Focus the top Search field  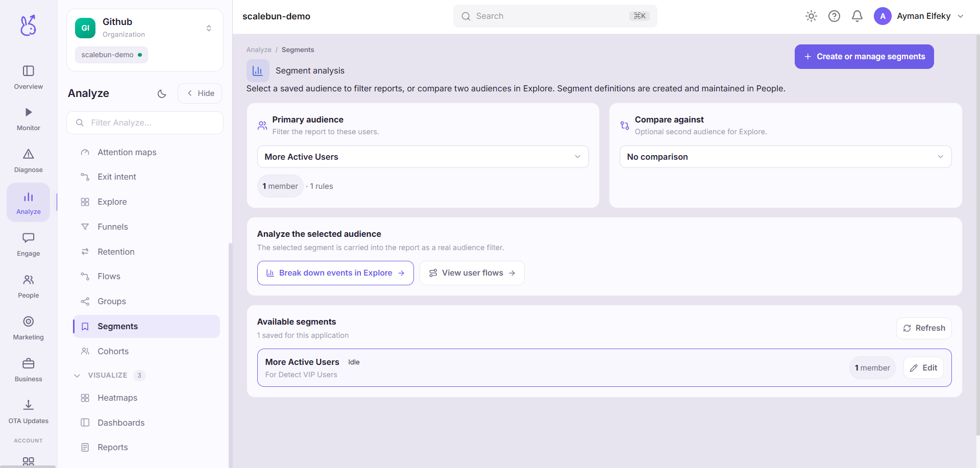(x=555, y=16)
